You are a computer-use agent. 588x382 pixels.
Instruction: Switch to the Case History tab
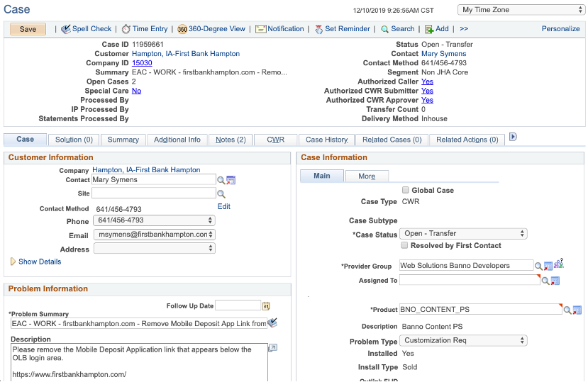click(x=326, y=140)
